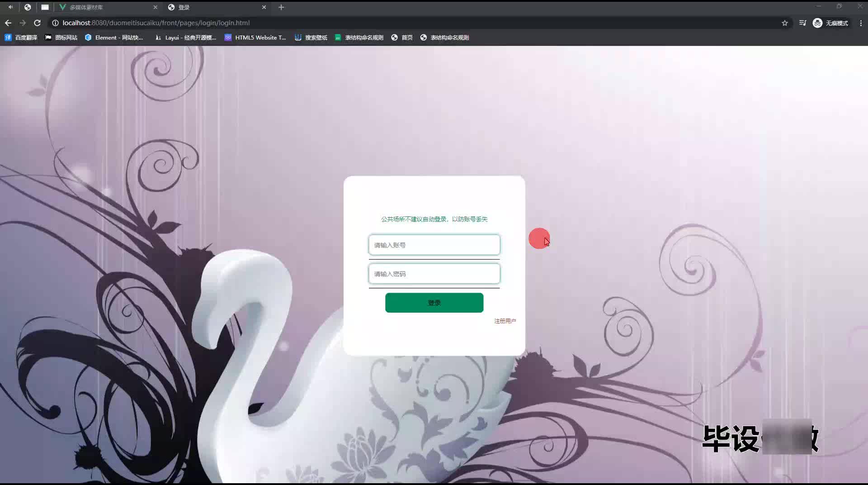The height and width of the screenshot is (485, 868).
Task: Close the 多媒体素材库 tab
Action: pyautogui.click(x=156, y=7)
